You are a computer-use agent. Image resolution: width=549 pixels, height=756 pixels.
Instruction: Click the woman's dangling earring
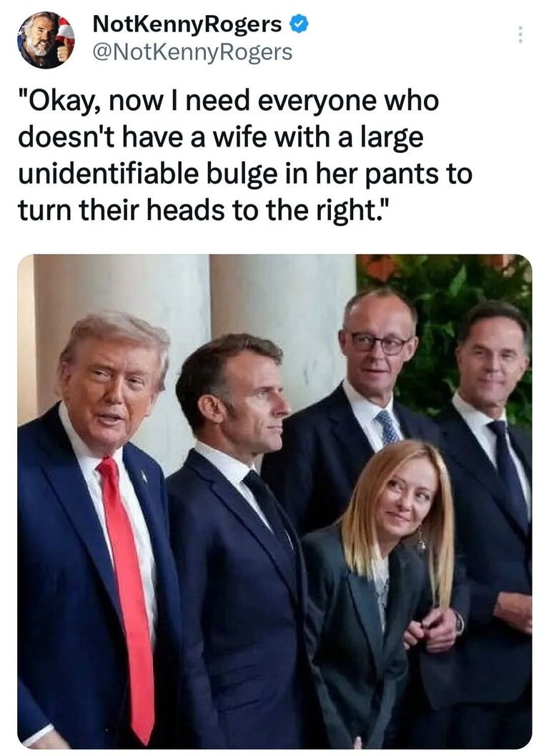coord(421,541)
